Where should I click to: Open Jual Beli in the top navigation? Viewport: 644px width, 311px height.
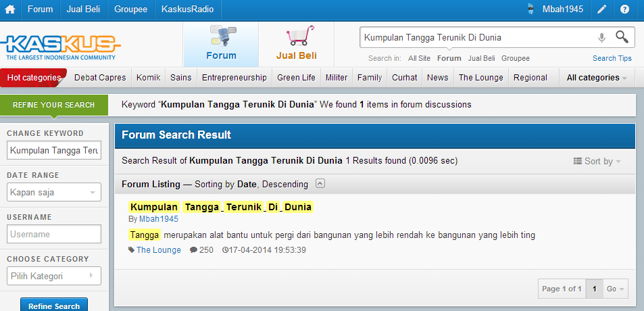(83, 9)
